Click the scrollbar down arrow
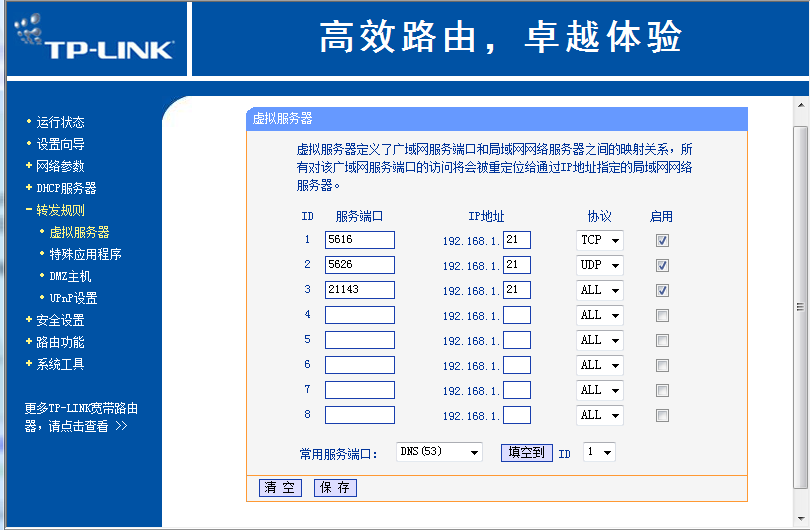810x530 pixels. [801, 519]
